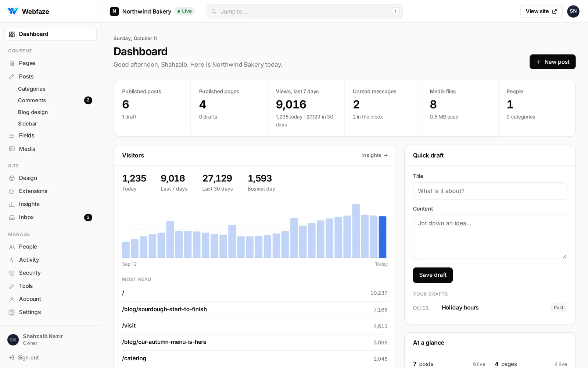This screenshot has width=588, height=368.
Task: Click the Northwind Bakery site name
Action: coord(147,11)
